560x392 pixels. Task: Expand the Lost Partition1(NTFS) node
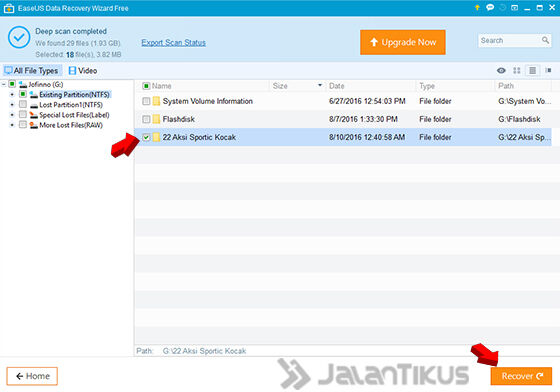12,105
